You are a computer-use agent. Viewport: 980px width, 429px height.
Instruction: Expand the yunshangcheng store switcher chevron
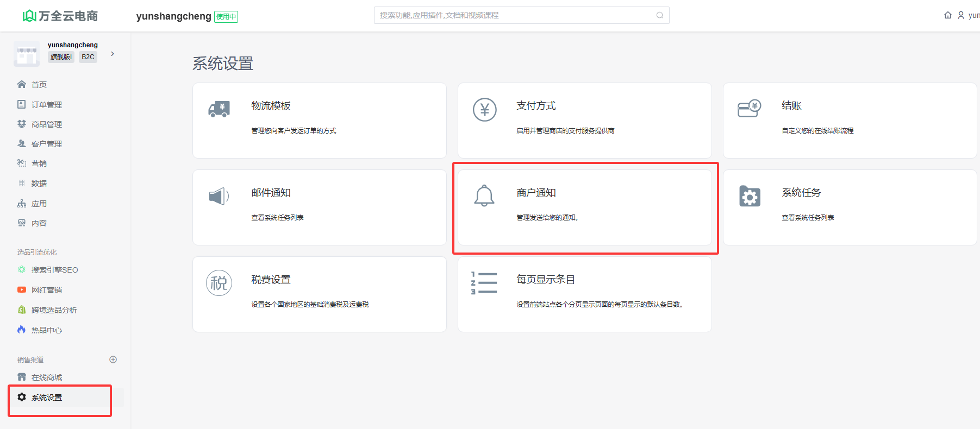113,54
